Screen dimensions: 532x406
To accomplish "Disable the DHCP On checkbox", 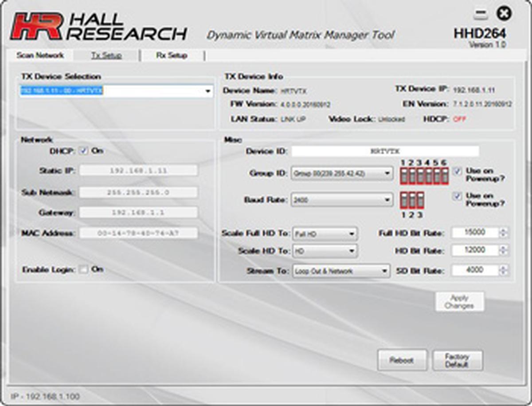I will (83, 151).
